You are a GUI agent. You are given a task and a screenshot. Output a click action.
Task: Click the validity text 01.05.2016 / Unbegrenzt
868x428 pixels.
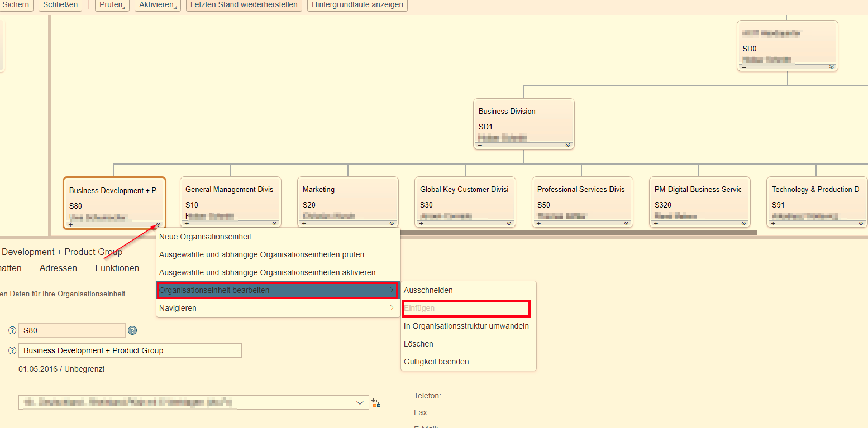(x=61, y=369)
